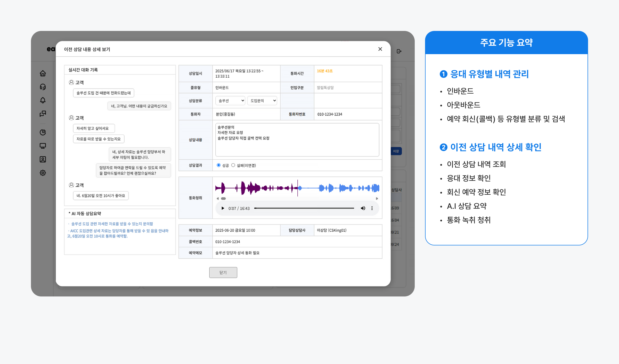Open the 솔루션 category dropdown

pos(230,101)
